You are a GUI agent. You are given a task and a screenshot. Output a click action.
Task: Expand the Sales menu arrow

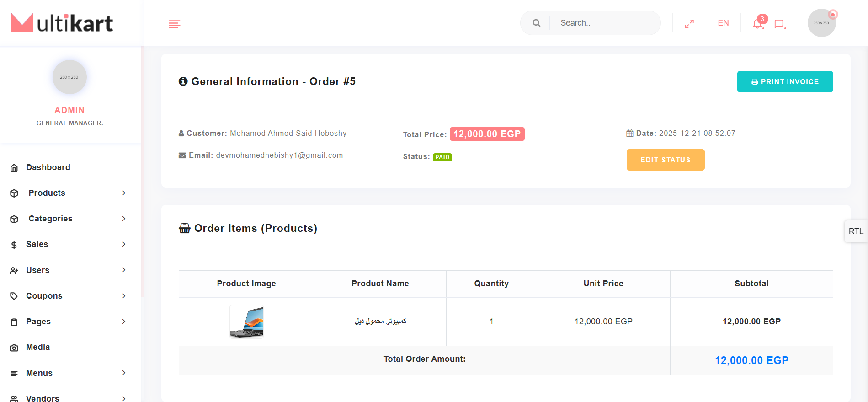coord(124,244)
